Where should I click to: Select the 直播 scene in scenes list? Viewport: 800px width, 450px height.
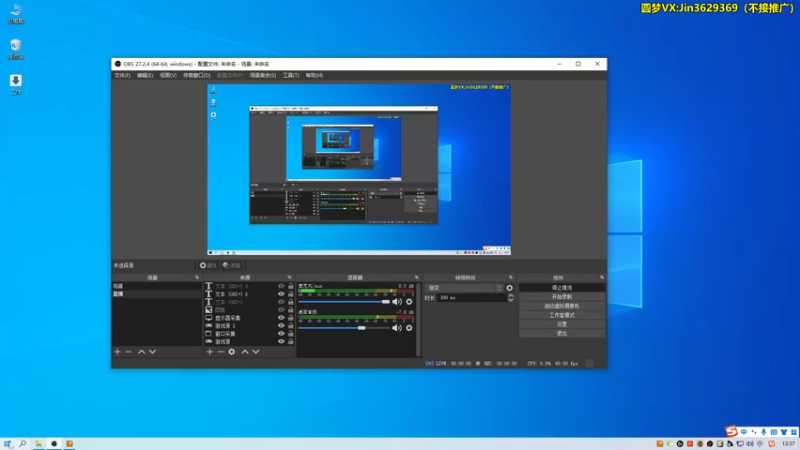[156, 294]
